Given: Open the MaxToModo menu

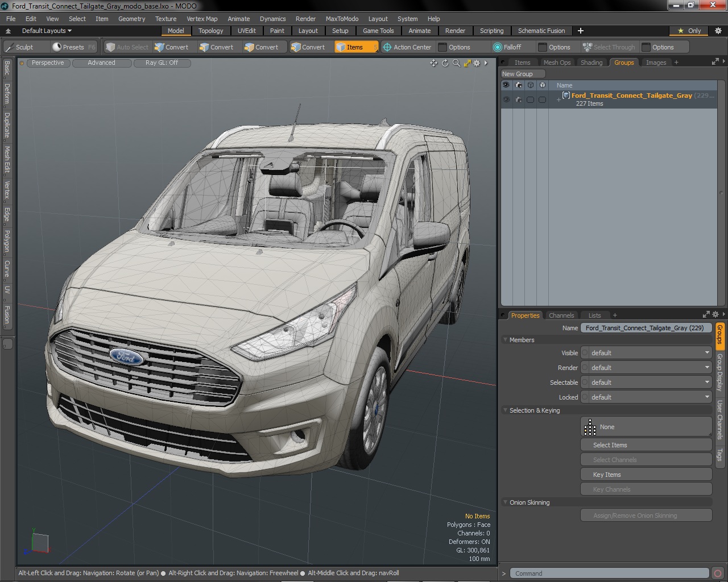Looking at the screenshot, I should click(x=342, y=19).
